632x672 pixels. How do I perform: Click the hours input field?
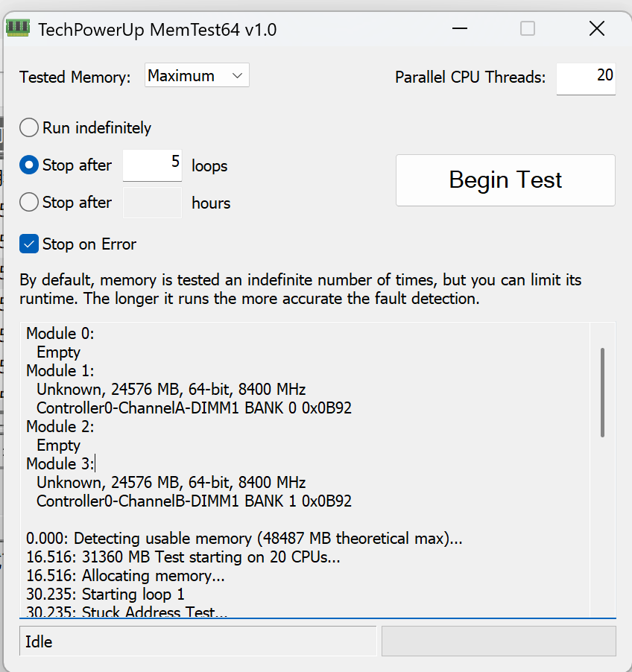[x=152, y=203]
